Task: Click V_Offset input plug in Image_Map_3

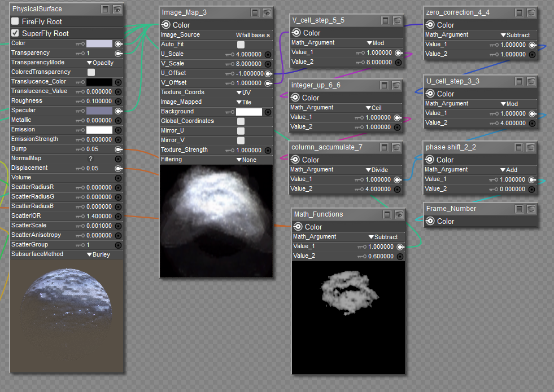Action: [x=268, y=83]
